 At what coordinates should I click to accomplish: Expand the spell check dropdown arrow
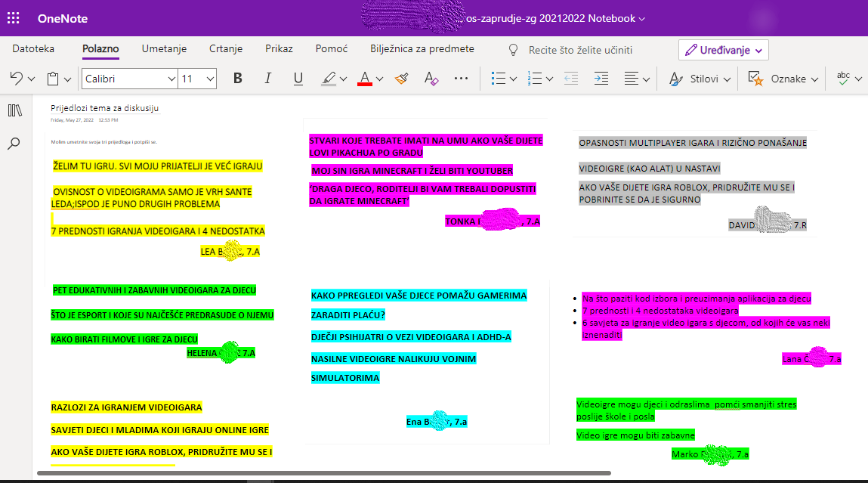pyautogui.click(x=858, y=79)
